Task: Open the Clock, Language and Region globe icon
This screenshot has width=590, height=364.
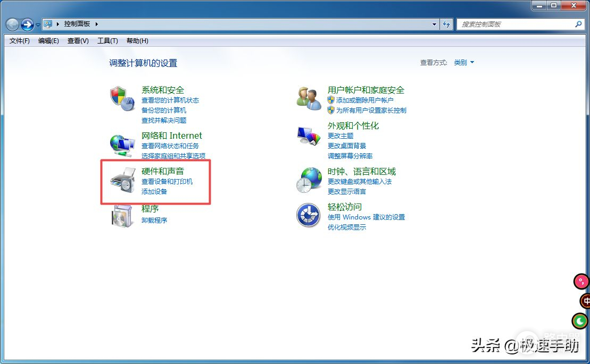Action: [x=309, y=180]
